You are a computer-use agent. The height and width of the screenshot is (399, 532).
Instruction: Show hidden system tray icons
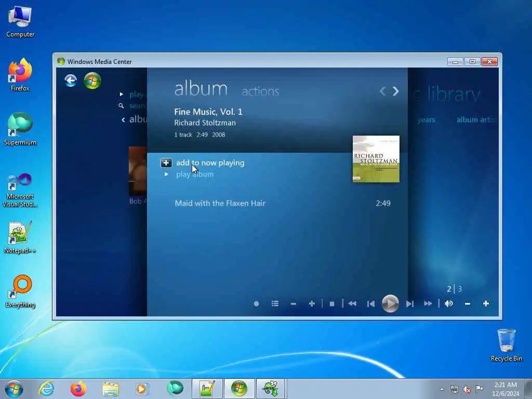point(442,389)
